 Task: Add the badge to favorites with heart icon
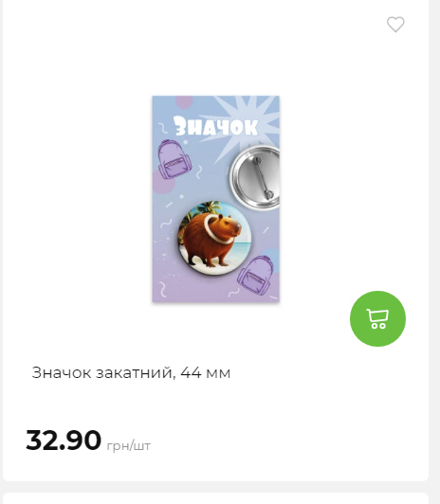pyautogui.click(x=395, y=25)
